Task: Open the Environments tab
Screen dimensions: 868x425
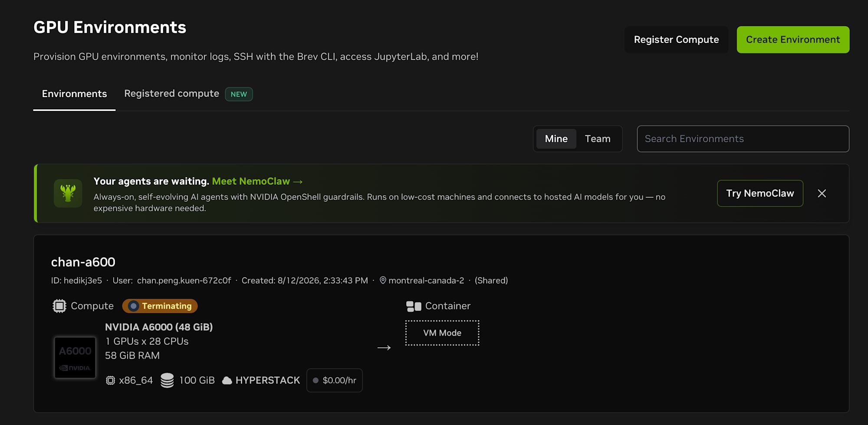Action: (x=74, y=94)
